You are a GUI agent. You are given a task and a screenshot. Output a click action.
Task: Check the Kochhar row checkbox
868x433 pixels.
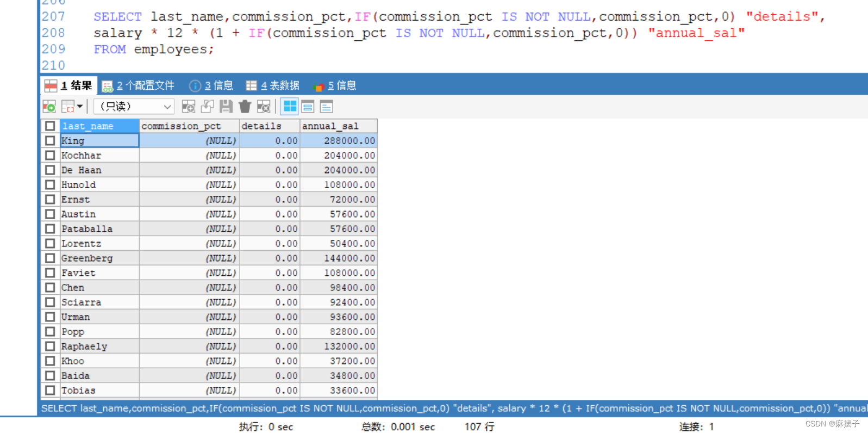tap(50, 155)
